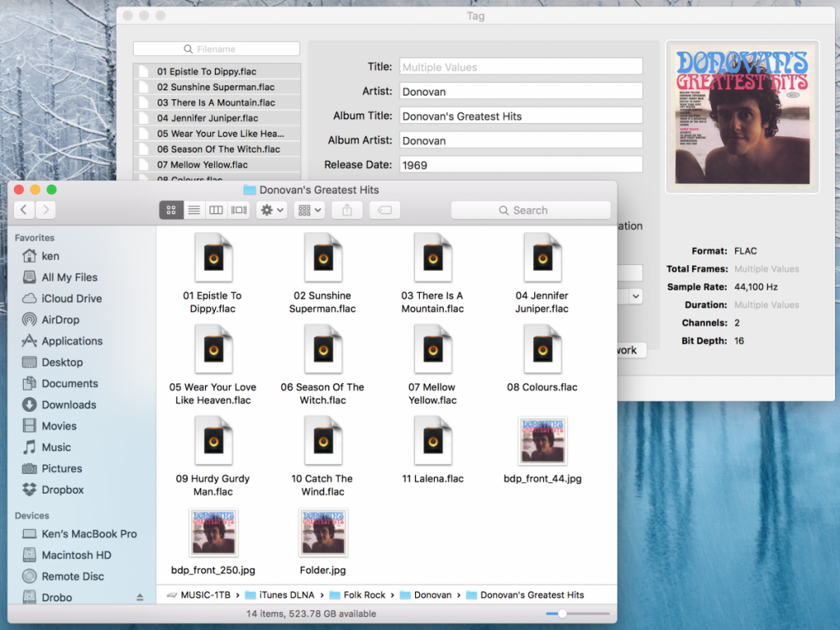Screen dimensions: 840x630
Task: Click the Release Date field in Tag
Action: point(521,164)
